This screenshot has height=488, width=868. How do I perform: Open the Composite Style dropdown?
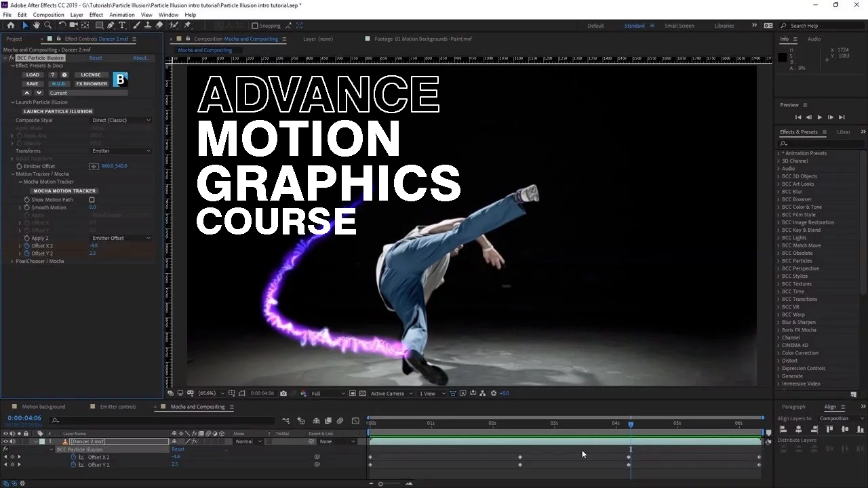pyautogui.click(x=121, y=120)
